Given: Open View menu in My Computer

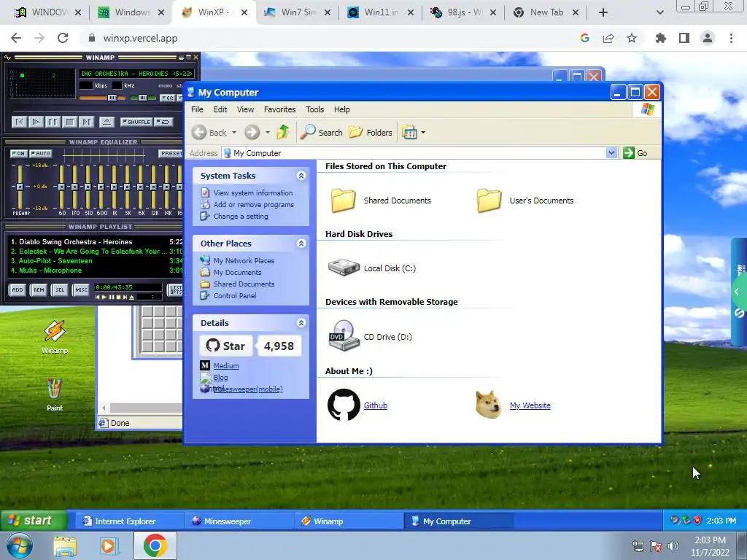Looking at the screenshot, I should (x=245, y=109).
